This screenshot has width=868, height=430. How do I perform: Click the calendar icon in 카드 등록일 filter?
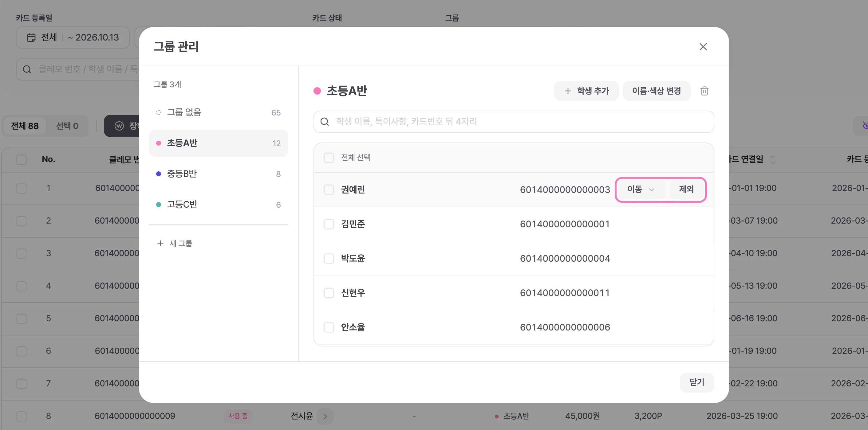(x=31, y=37)
